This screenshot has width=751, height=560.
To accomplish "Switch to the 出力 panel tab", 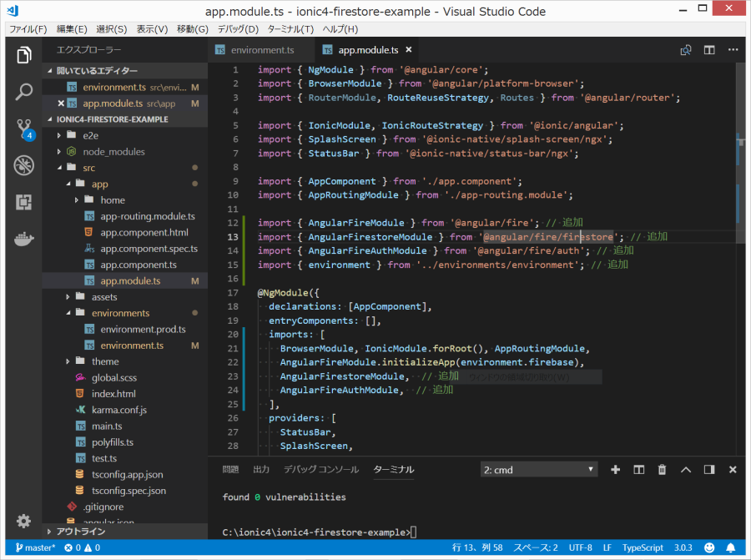I will pyautogui.click(x=261, y=470).
